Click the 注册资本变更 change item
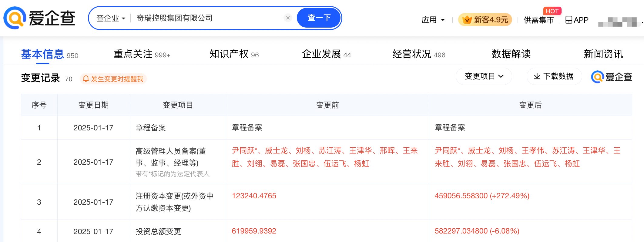Image resolution: width=644 pixels, height=242 pixels. click(175, 202)
